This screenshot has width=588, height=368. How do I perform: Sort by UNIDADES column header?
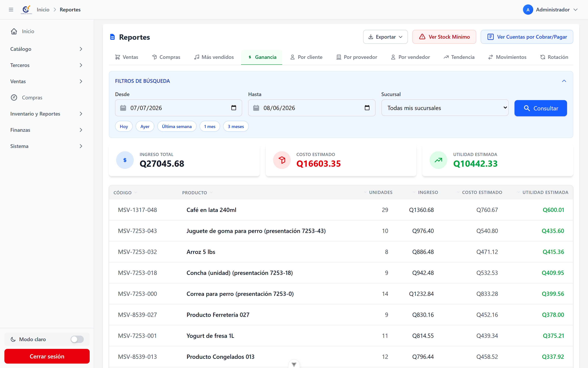[381, 192]
